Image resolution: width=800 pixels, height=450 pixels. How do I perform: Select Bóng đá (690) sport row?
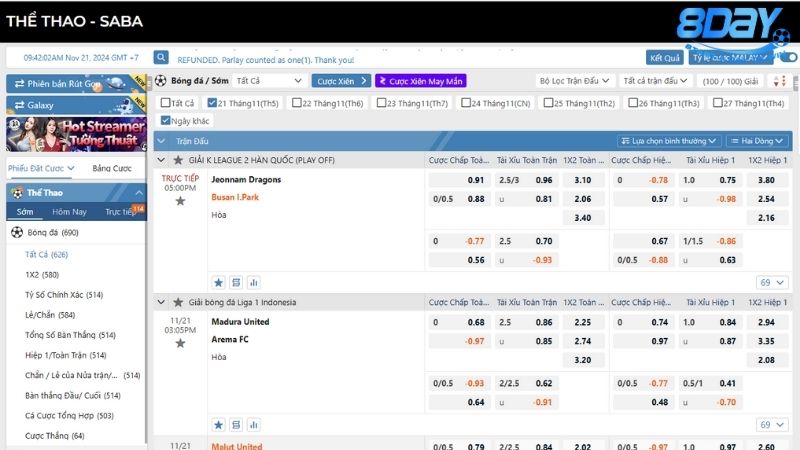pos(76,233)
